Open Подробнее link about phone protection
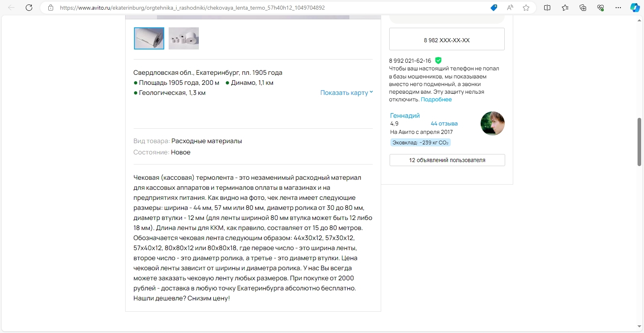 click(x=436, y=99)
